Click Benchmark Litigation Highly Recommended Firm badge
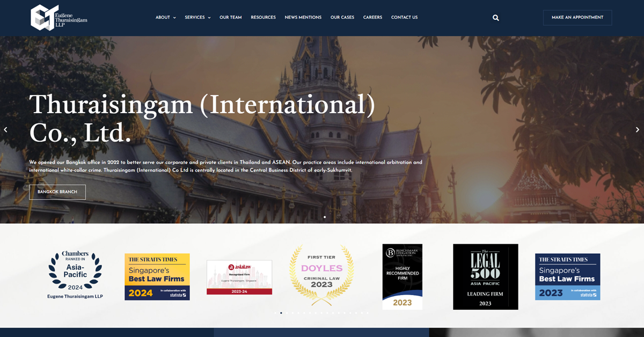 click(402, 277)
